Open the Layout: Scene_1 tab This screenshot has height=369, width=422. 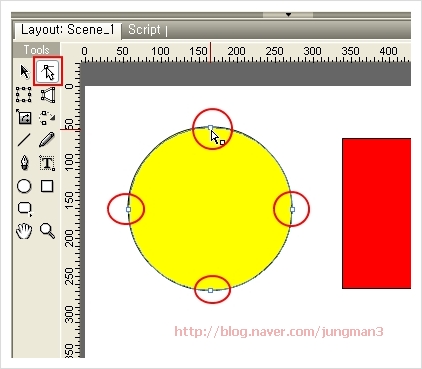click(x=67, y=30)
